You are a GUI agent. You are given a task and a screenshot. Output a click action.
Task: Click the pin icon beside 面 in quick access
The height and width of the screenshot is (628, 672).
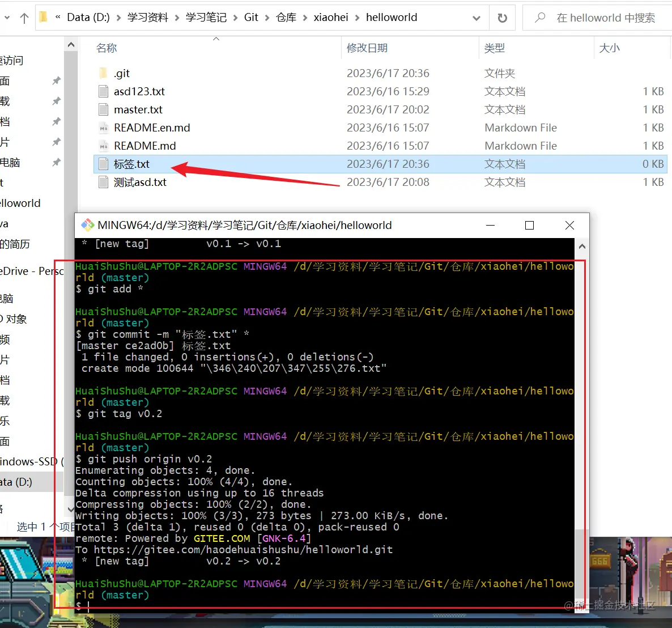point(56,80)
